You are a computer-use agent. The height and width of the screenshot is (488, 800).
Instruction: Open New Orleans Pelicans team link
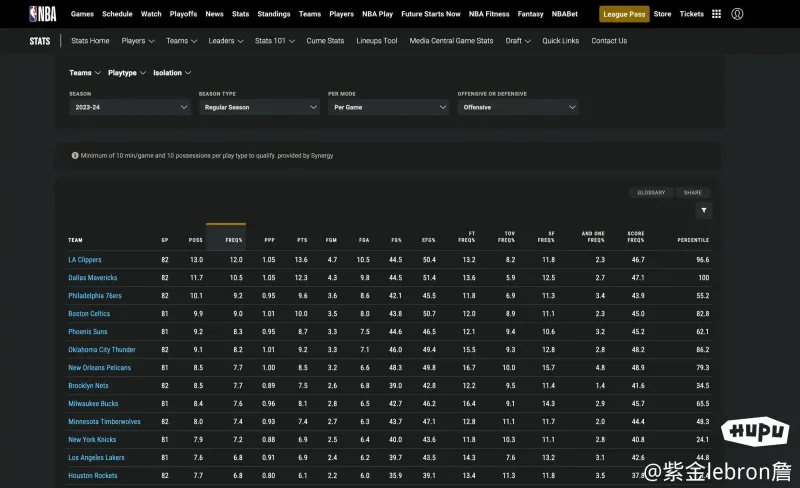[99, 368]
